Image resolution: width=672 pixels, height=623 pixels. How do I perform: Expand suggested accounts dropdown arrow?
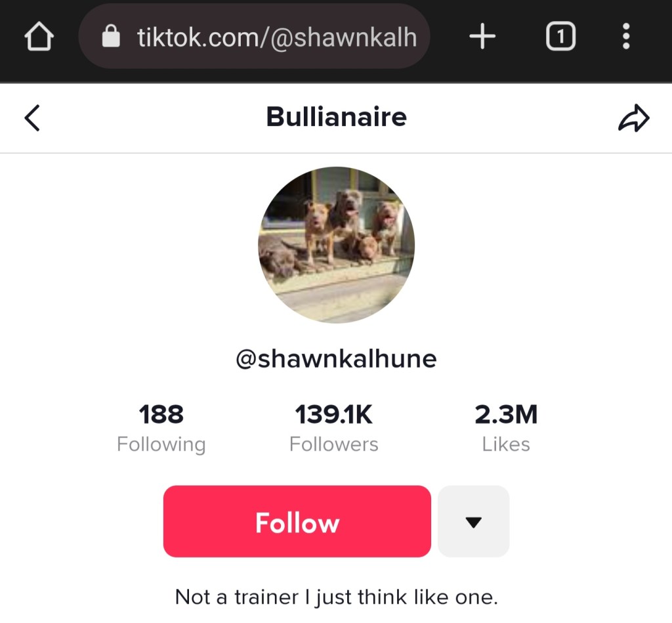[x=474, y=521]
